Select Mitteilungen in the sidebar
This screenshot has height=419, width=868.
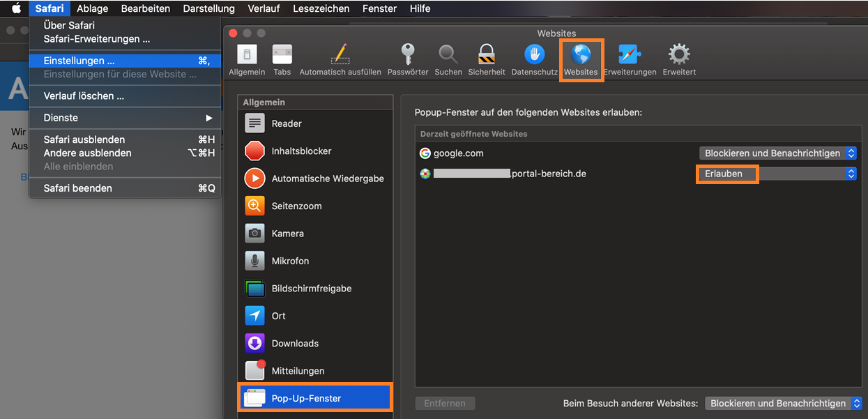tap(315, 371)
